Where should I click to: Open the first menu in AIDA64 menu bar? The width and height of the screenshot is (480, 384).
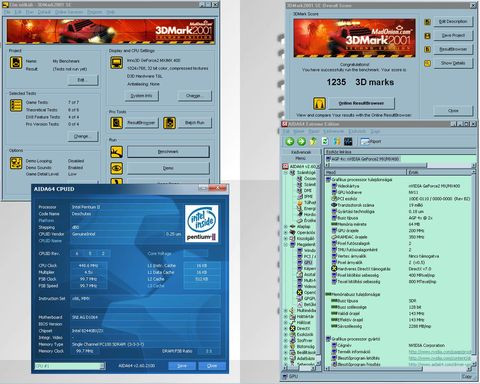(286, 132)
